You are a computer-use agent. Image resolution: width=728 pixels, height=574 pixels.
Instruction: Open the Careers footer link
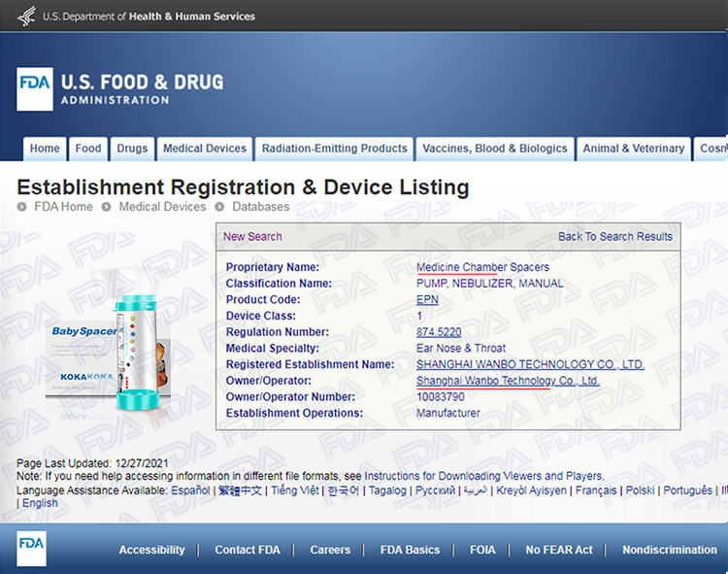[x=330, y=550]
